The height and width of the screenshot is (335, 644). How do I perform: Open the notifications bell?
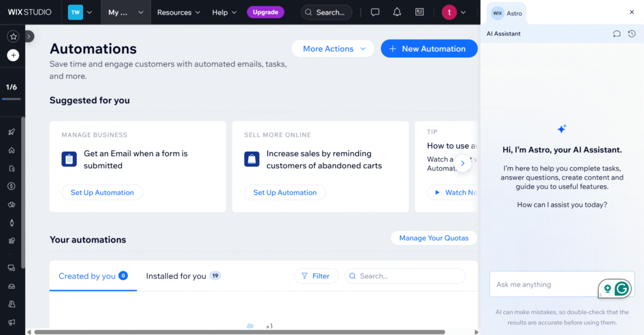[x=397, y=12]
